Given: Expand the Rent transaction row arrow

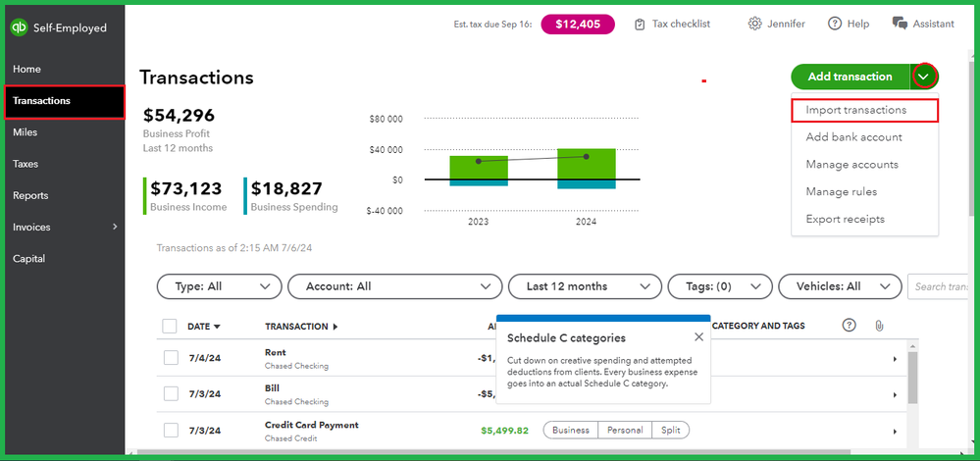Looking at the screenshot, I should pos(895,359).
